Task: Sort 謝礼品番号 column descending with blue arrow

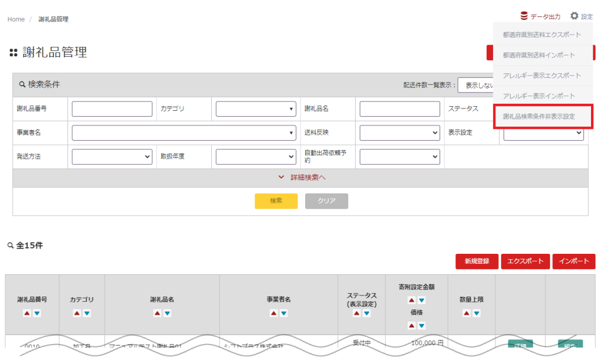Action: tap(37, 314)
